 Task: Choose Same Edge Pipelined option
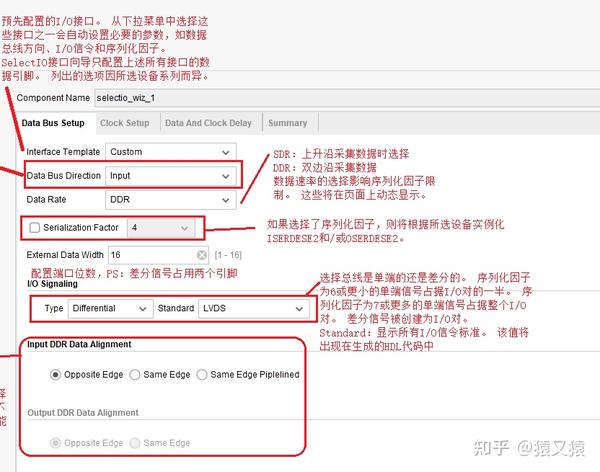pyautogui.click(x=202, y=374)
